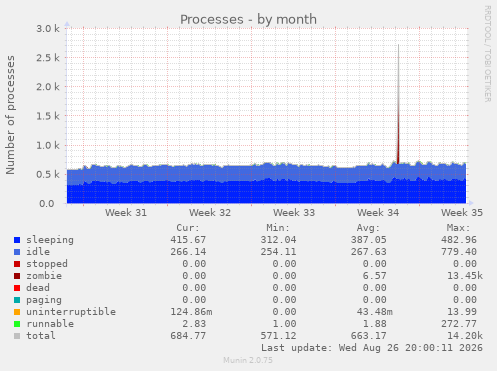The width and height of the screenshot is (497, 371).
Task: Click idle max value 779.40
Action: [459, 252]
